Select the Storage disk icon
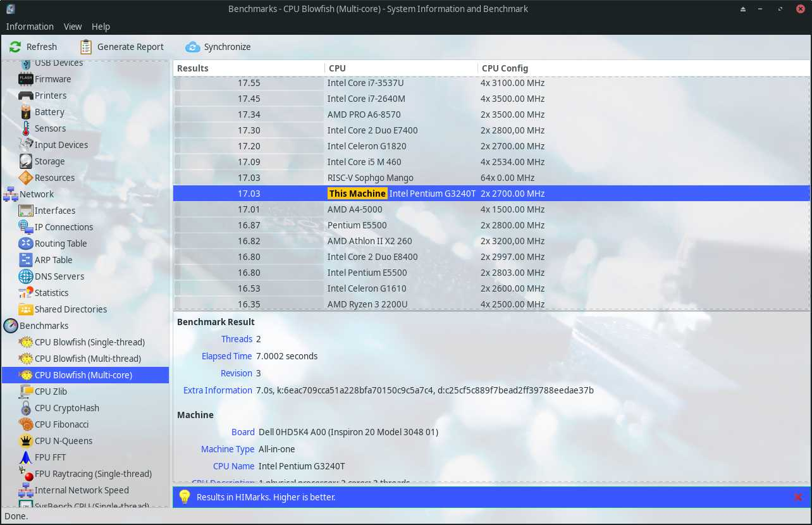The image size is (812, 525). (26, 161)
